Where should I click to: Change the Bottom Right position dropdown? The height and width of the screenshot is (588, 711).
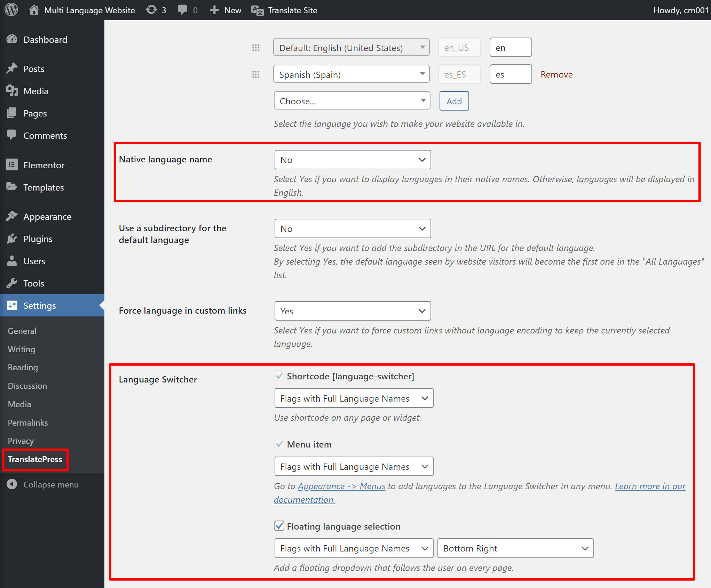[515, 548]
